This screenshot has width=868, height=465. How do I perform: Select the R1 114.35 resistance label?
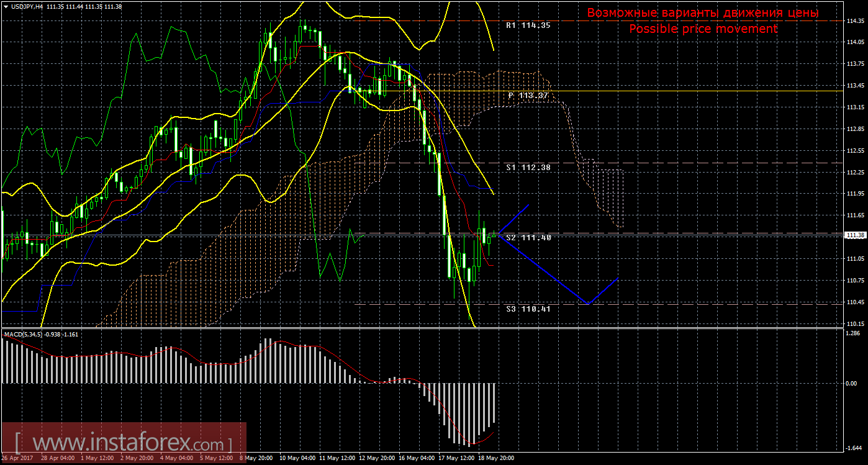528,26
